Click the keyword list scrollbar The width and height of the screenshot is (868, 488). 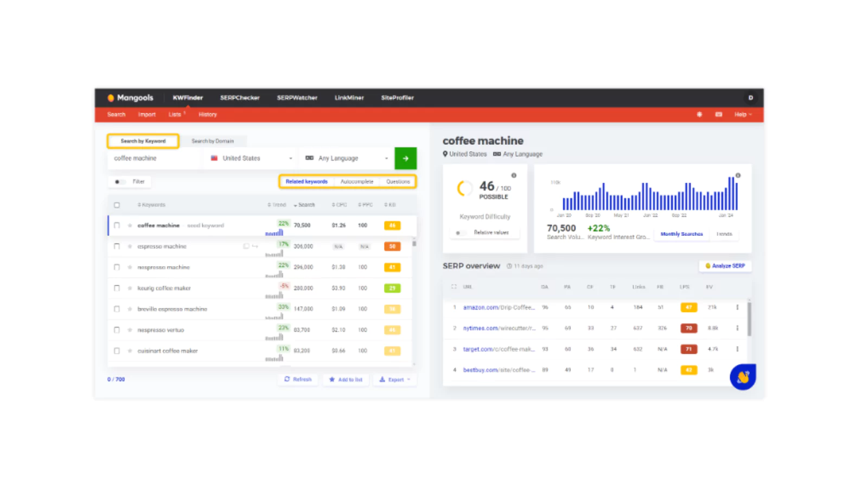point(414,242)
